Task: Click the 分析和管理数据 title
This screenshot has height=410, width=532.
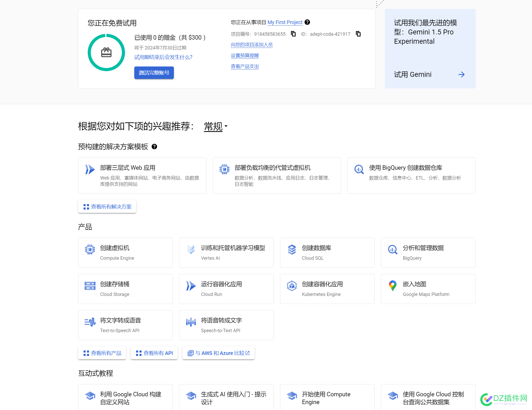Action: (423, 248)
